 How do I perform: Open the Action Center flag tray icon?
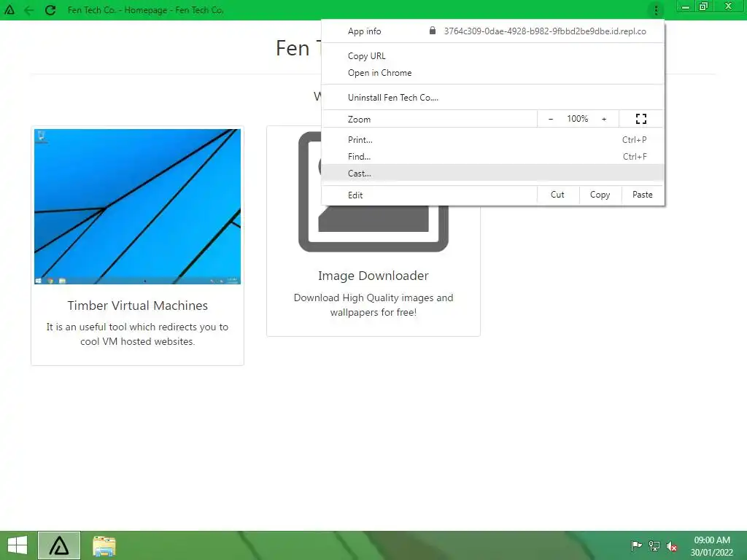pyautogui.click(x=636, y=546)
